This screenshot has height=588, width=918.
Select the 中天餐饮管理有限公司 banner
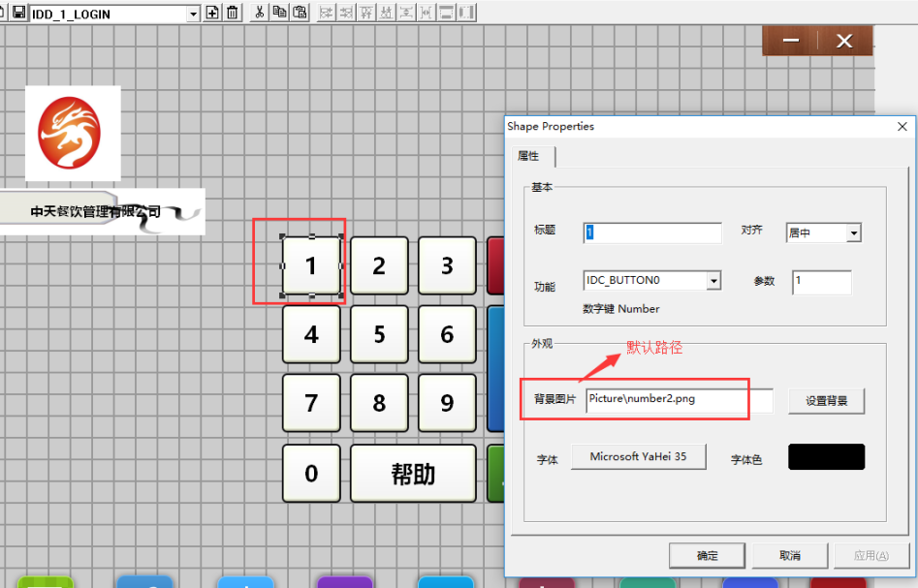point(103,211)
